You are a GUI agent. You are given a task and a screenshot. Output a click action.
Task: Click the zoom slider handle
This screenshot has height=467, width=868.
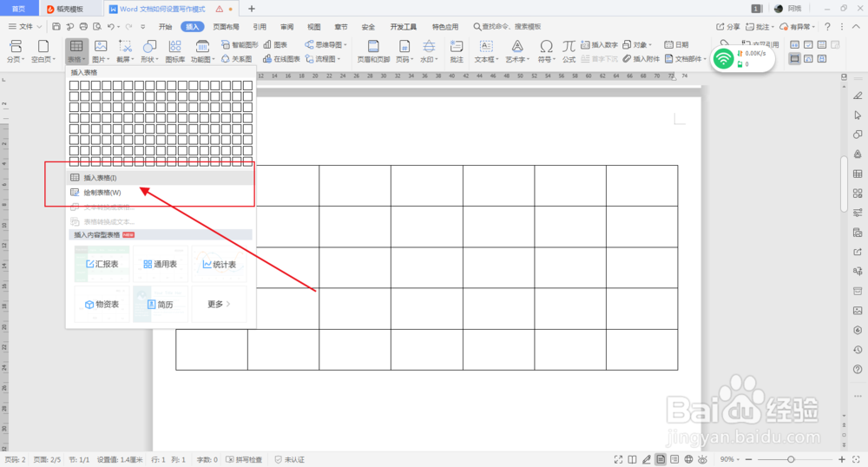[x=791, y=459]
